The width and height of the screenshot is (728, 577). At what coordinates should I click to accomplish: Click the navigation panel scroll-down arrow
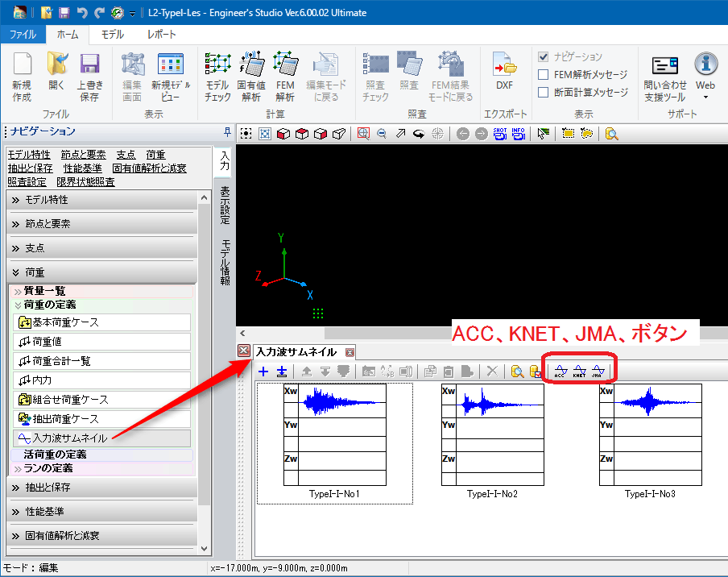[x=204, y=548]
